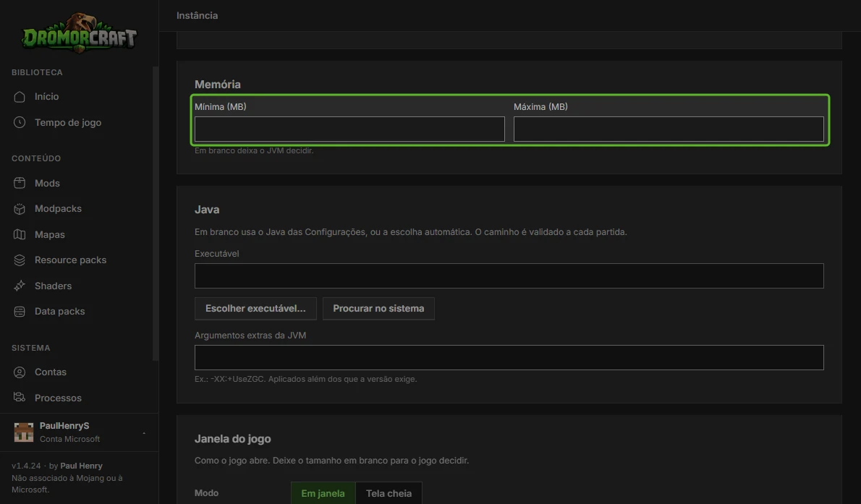This screenshot has width=861, height=504.
Task: Focus the Mínima (MB) memory field
Action: [x=349, y=129]
